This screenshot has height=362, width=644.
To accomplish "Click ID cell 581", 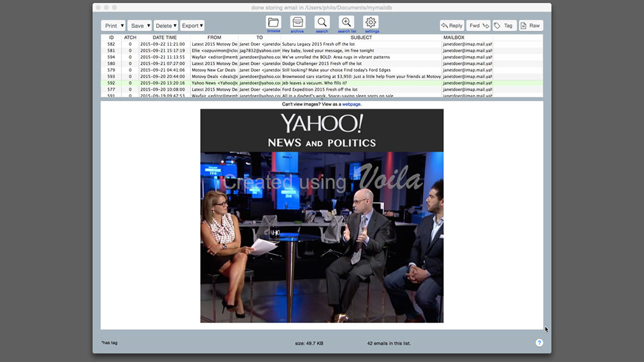I will pos(112,51).
